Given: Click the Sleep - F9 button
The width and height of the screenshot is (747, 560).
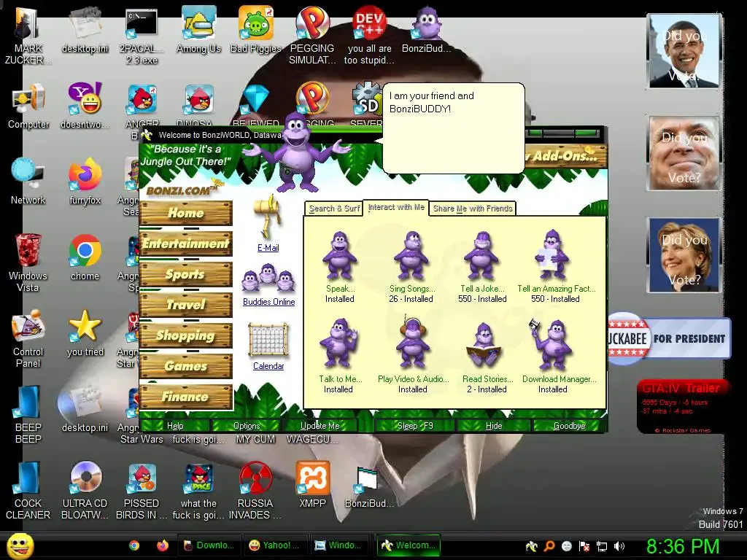Looking at the screenshot, I should pos(415,425).
